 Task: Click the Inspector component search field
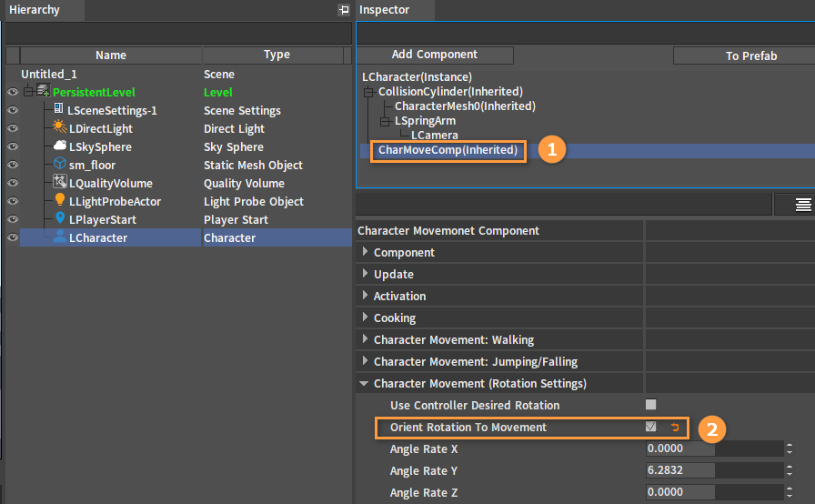(586, 34)
